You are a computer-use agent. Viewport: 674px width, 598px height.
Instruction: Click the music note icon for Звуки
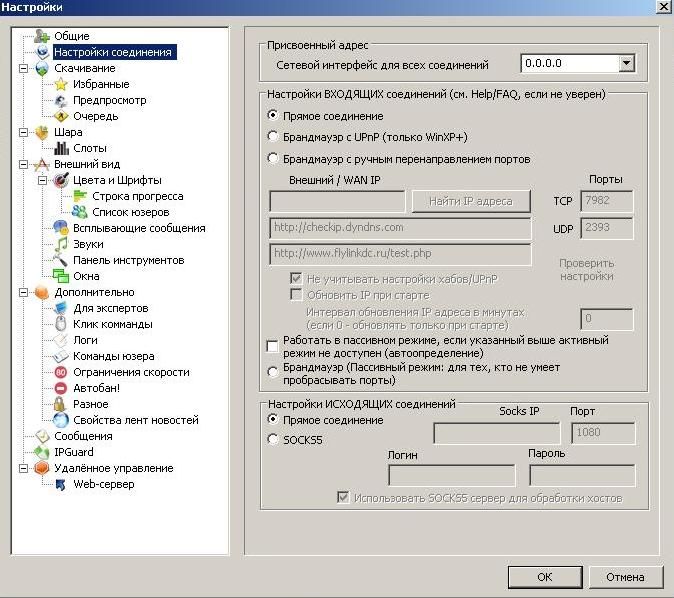[61, 244]
